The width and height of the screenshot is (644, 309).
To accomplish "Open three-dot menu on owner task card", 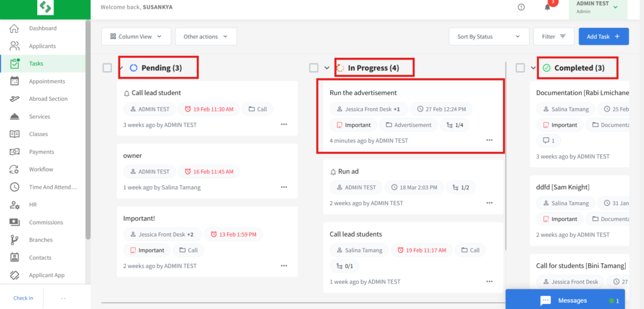I will click(284, 187).
